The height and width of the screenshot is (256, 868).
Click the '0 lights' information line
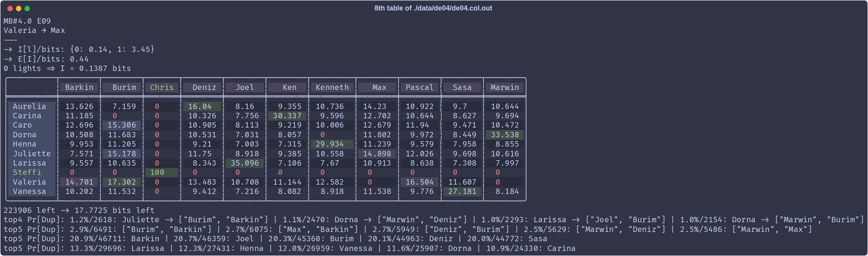[67, 68]
